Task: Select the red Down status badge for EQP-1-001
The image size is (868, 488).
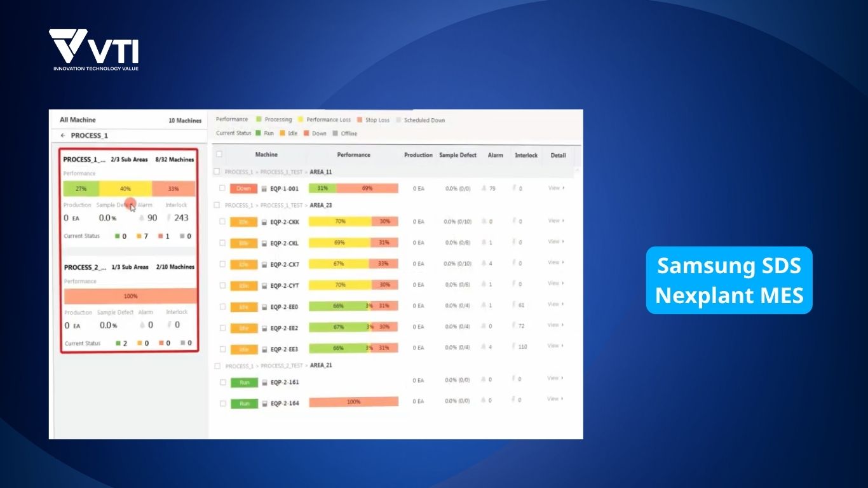Action: coord(245,188)
